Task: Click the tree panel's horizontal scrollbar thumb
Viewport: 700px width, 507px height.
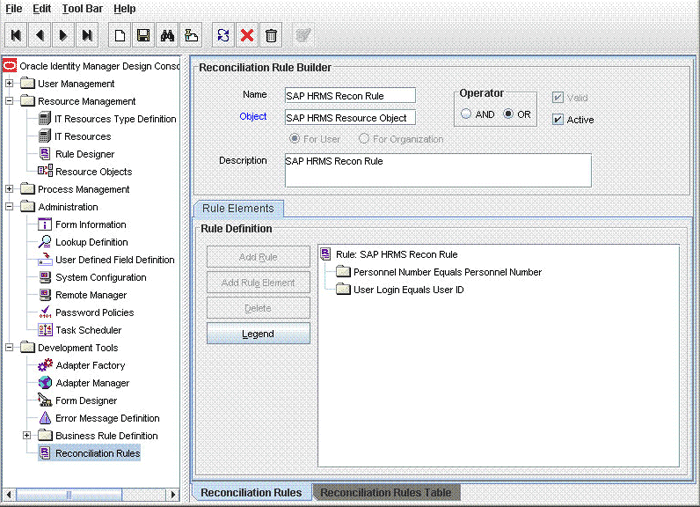Action: pos(69,495)
